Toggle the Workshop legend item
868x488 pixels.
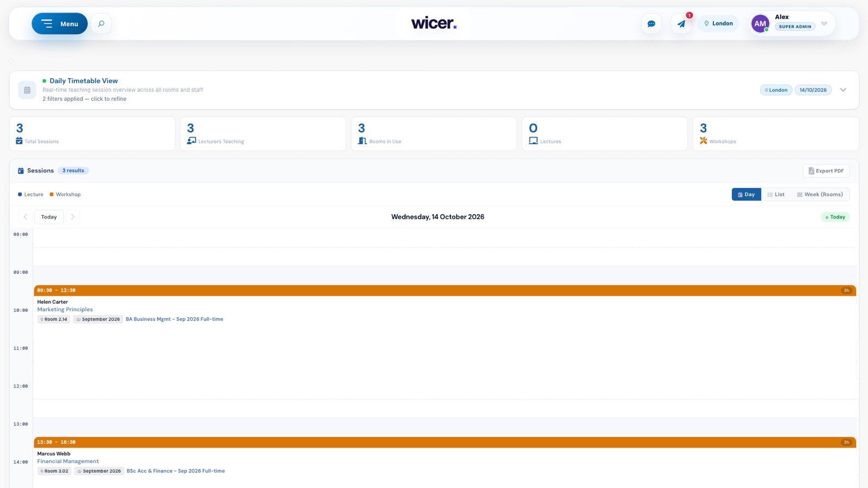65,195
